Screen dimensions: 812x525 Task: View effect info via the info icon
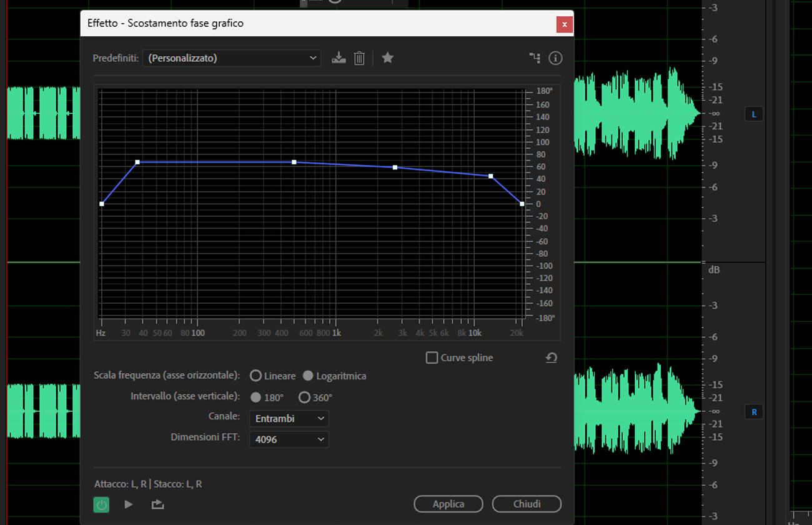[555, 57]
